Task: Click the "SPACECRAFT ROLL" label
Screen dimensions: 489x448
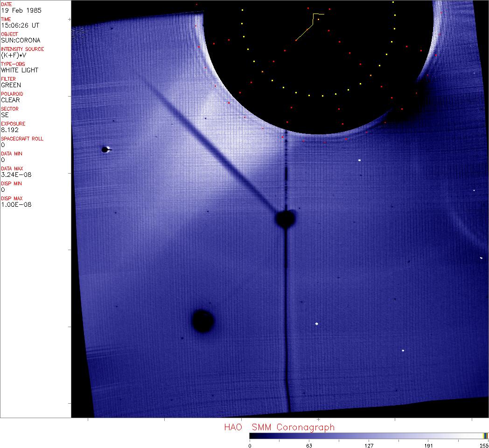Action: 22,139
